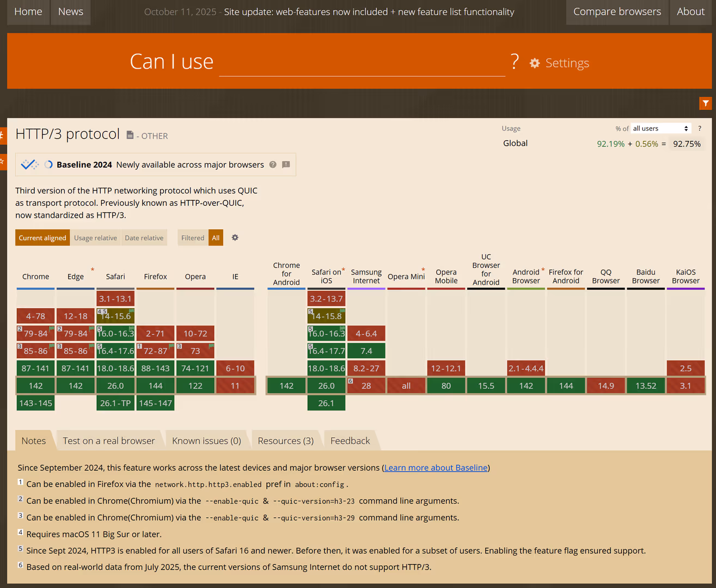Click the feedback icon beside the Baseline badge

[286, 164]
